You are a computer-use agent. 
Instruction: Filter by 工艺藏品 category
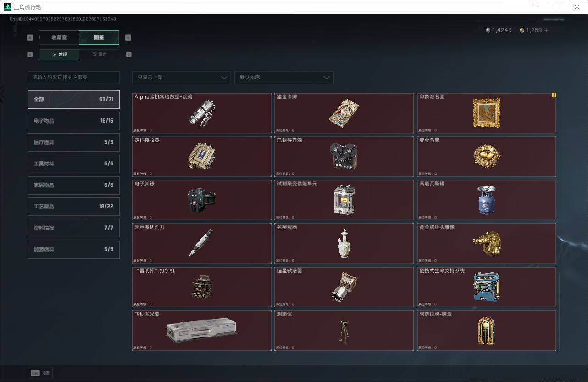point(73,206)
